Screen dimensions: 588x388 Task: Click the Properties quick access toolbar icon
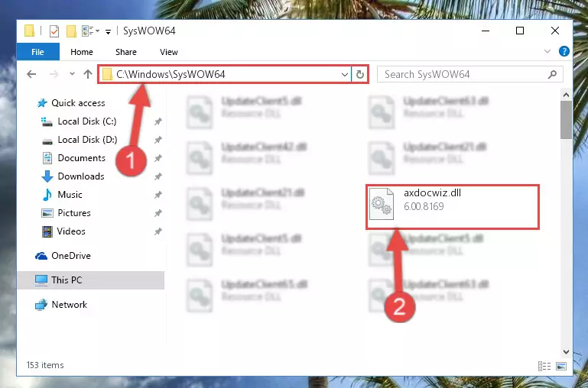(x=54, y=31)
